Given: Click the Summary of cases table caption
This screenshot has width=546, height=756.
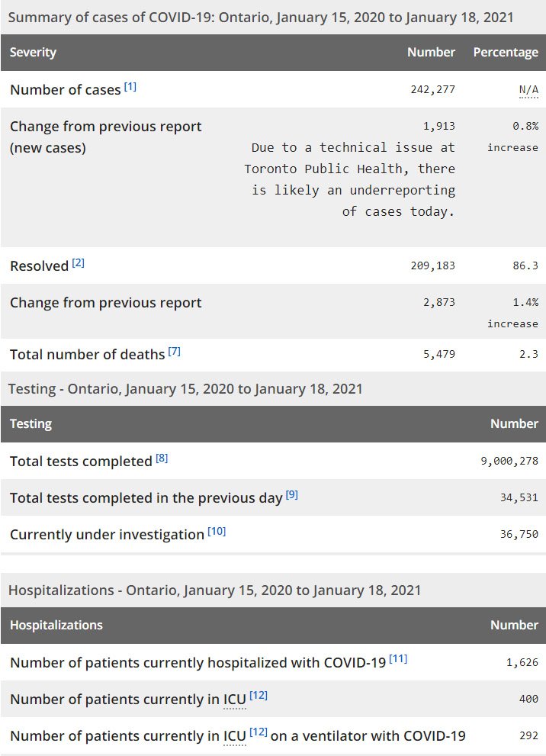Looking at the screenshot, I should coord(260,17).
